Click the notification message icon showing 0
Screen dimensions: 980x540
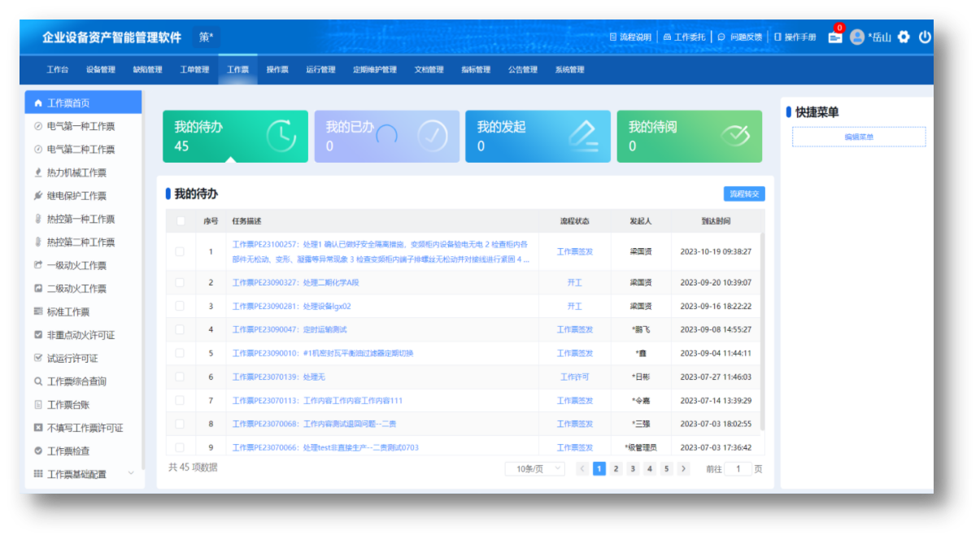coord(837,36)
